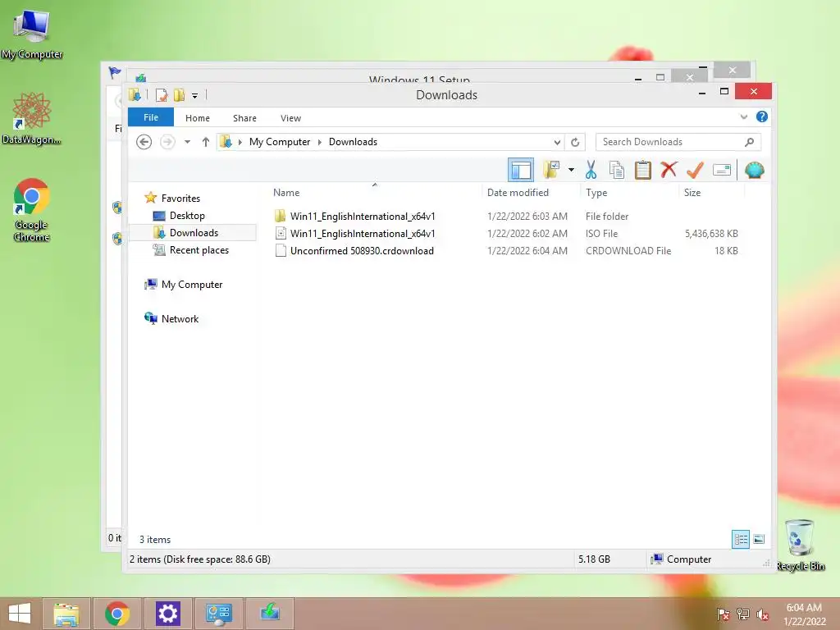Viewport: 840px width, 630px height.
Task: Go back with the Back arrow button
Action: coord(144,142)
